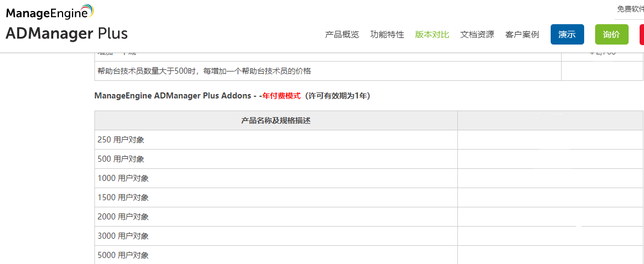644x264 pixels.
Task: Open the ADManager Plus product title
Action: pos(66,34)
